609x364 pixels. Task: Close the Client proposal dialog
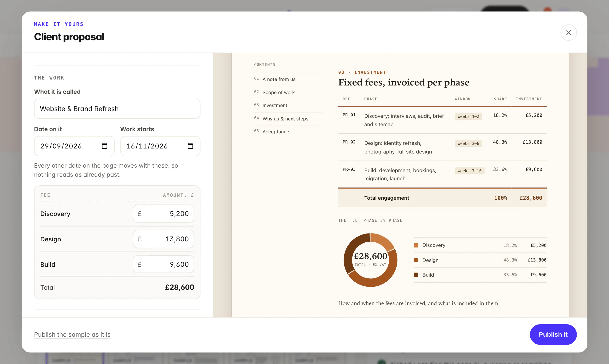coord(568,33)
